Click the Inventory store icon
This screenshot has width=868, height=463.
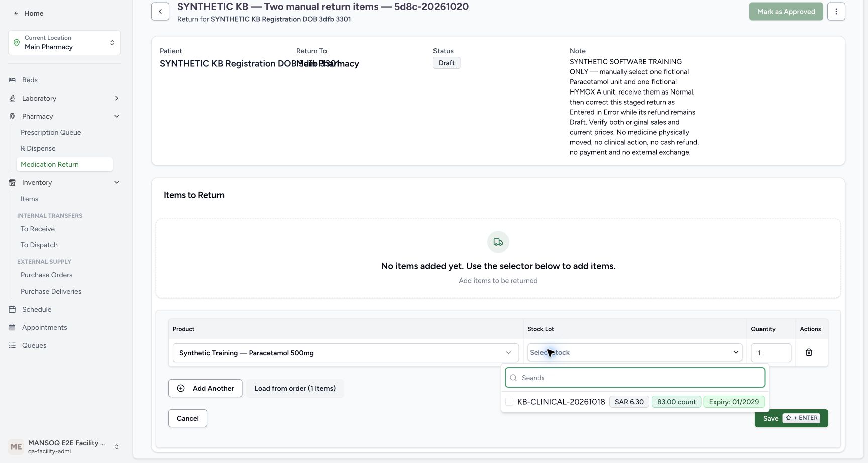click(12, 182)
